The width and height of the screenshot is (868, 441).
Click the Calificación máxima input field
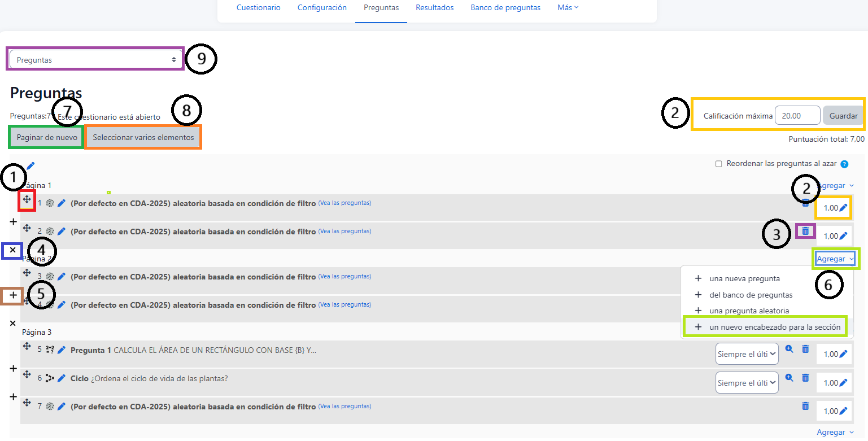click(797, 116)
